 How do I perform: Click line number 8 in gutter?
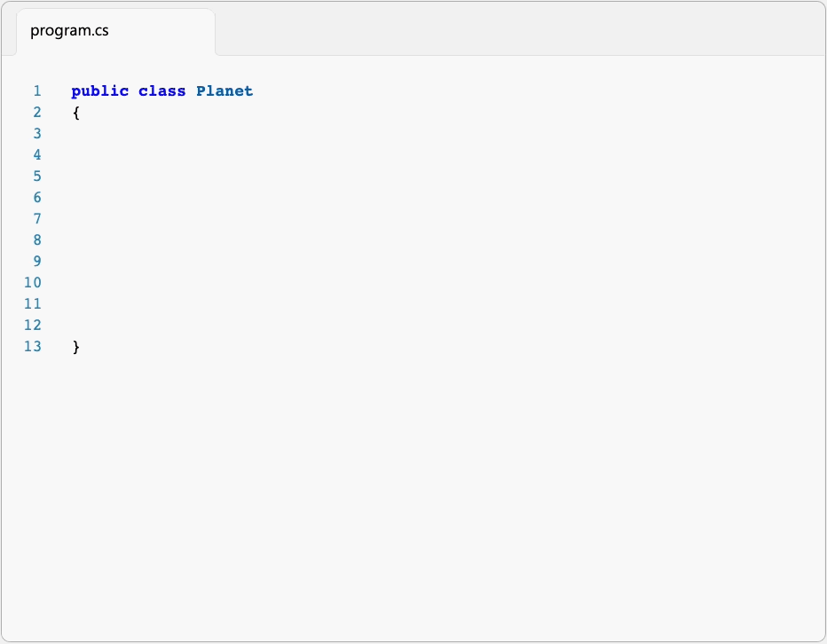[37, 240]
